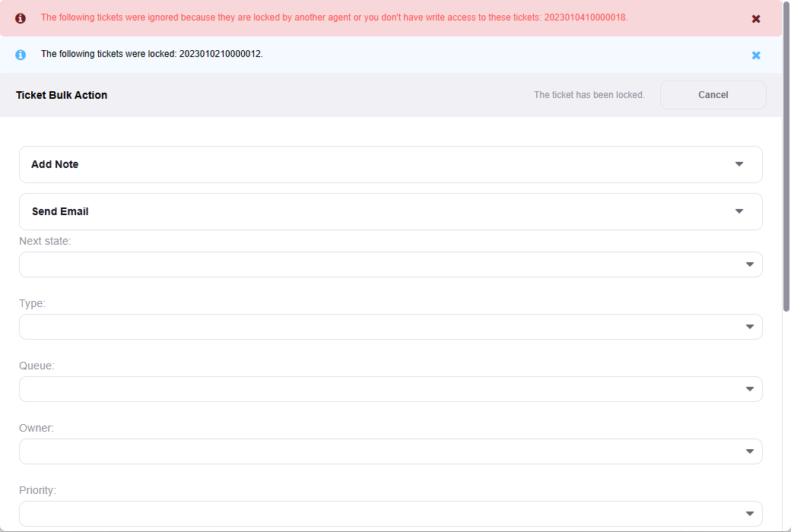Click the red error exclamation icon
The width and height of the screenshot is (791, 532).
coord(21,18)
